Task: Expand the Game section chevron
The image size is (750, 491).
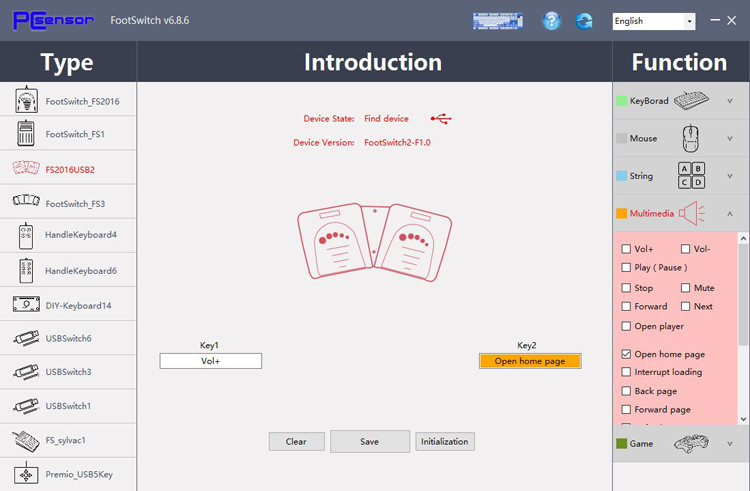Action: (730, 444)
